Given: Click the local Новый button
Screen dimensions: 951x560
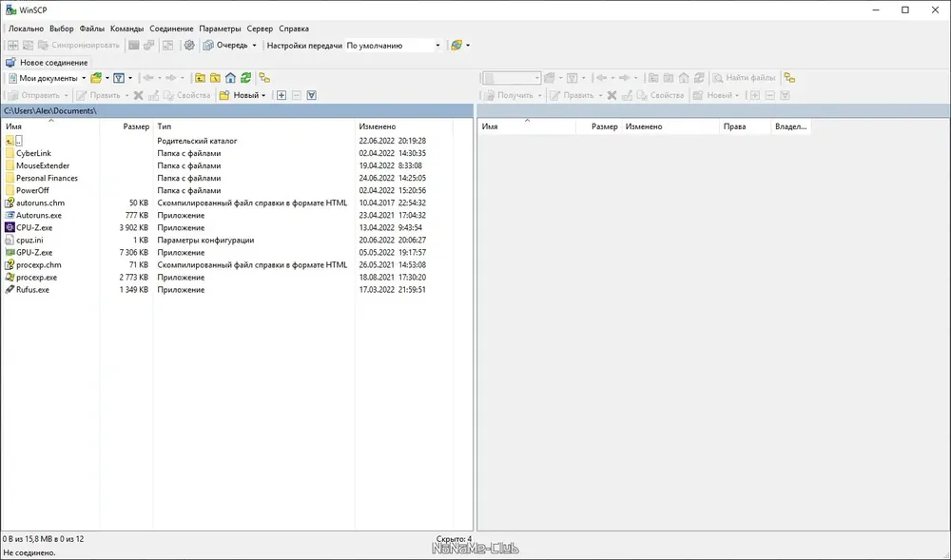Looking at the screenshot, I should [240, 95].
